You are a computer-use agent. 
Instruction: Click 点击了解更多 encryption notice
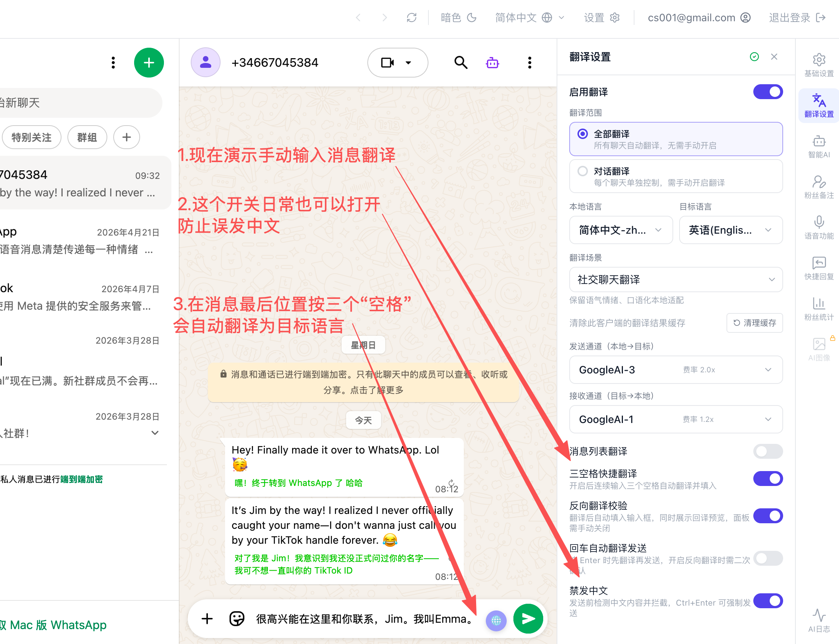pyautogui.click(x=377, y=390)
